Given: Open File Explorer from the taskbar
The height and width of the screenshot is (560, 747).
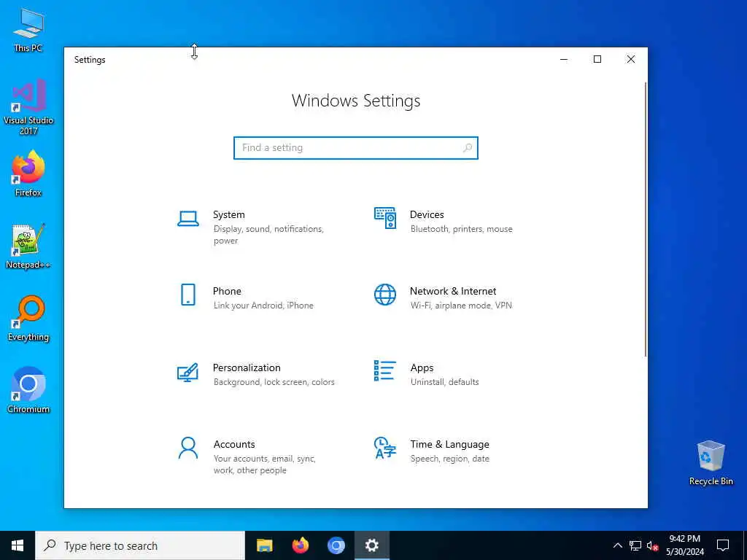Looking at the screenshot, I should tap(264, 545).
